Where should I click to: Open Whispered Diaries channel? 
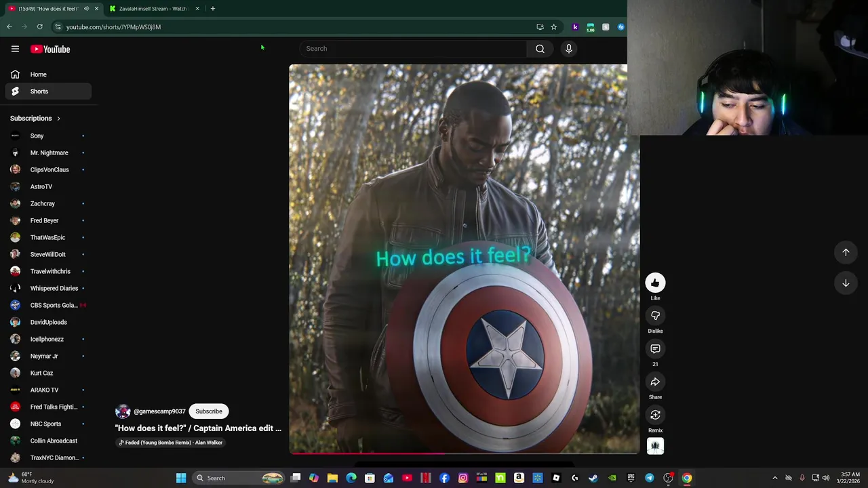(47, 288)
